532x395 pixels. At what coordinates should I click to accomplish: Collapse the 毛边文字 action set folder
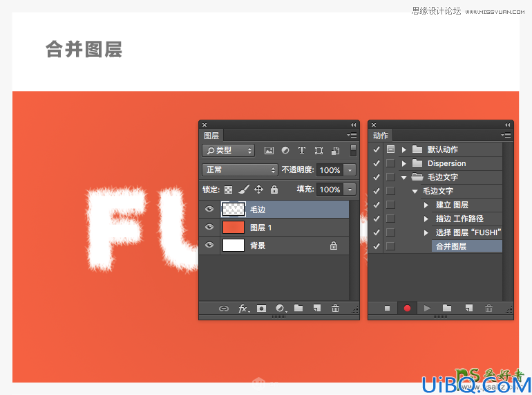[403, 177]
